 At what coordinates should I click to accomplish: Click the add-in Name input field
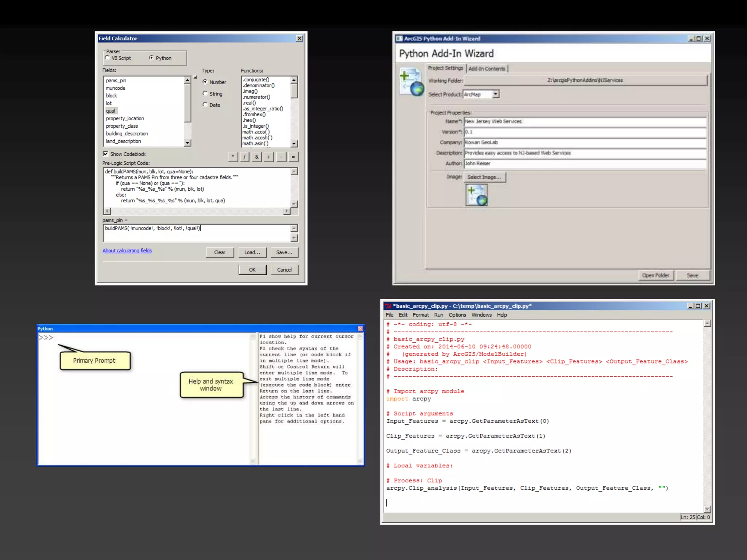point(584,121)
